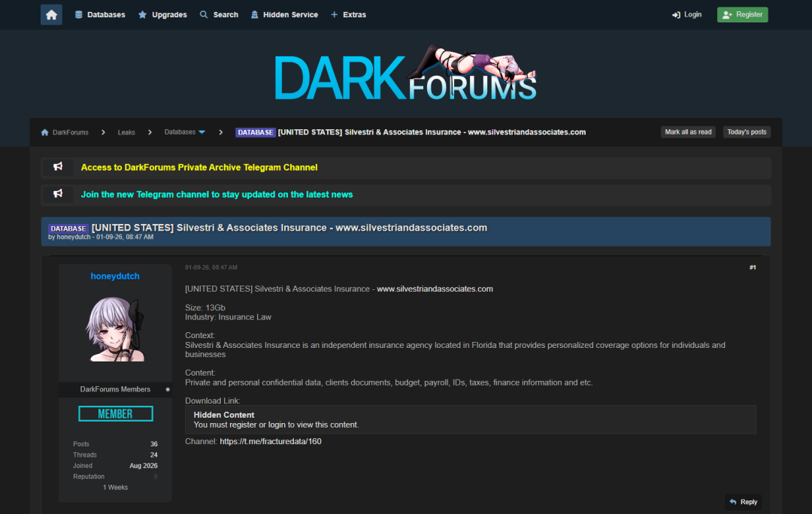Click the honeydutch username in the author panel
The image size is (812, 514).
(x=115, y=277)
